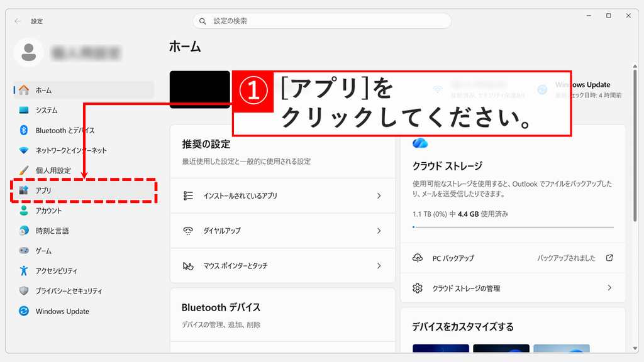This screenshot has width=644, height=362.
Task: Click the Accounts person icon
Action: 24,210
